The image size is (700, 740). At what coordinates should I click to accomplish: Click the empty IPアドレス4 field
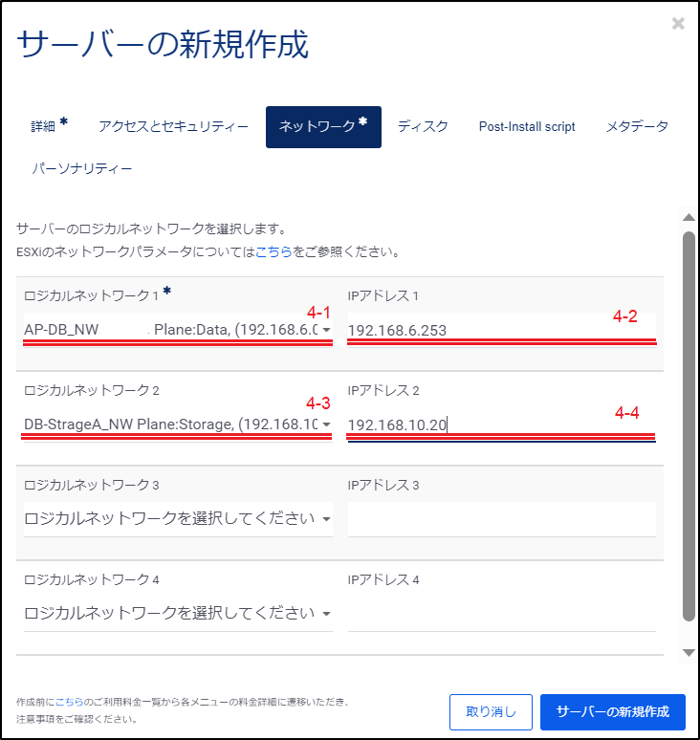click(x=501, y=613)
